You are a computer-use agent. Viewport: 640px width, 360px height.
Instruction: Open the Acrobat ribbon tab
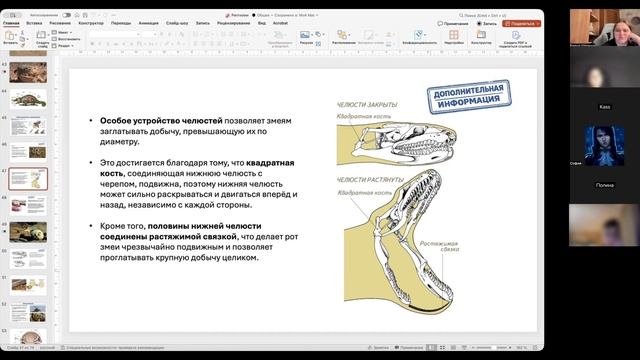point(280,23)
